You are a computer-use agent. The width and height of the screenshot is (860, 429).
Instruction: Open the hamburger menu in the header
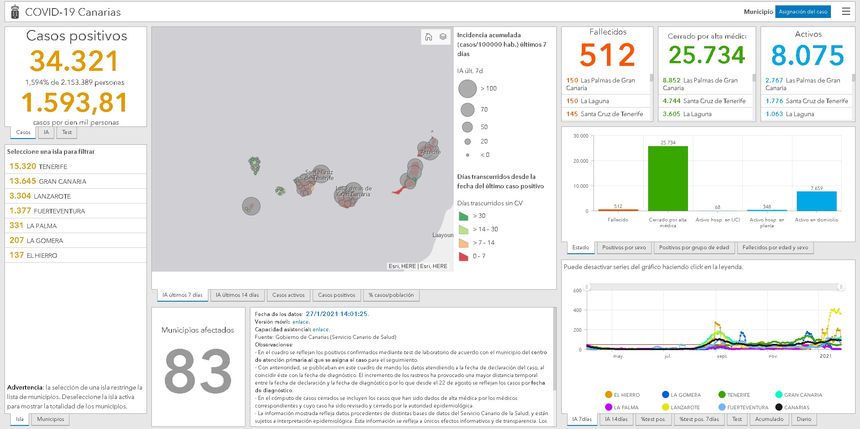(846, 11)
